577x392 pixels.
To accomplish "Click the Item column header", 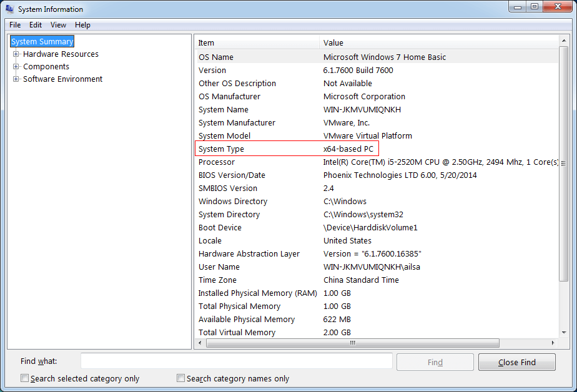I will click(x=257, y=42).
